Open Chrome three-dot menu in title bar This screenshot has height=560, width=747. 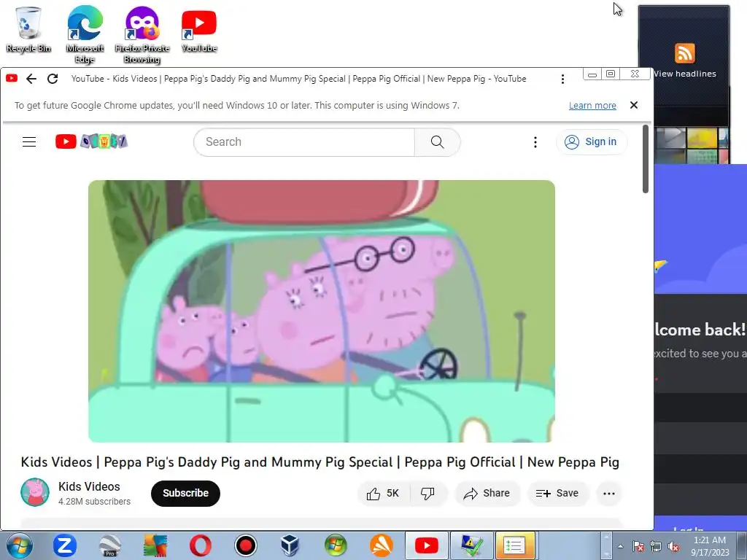tap(562, 79)
